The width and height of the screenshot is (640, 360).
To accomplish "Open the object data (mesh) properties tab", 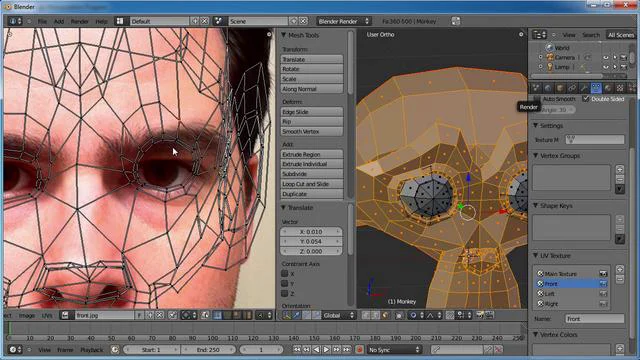I will click(x=596, y=88).
